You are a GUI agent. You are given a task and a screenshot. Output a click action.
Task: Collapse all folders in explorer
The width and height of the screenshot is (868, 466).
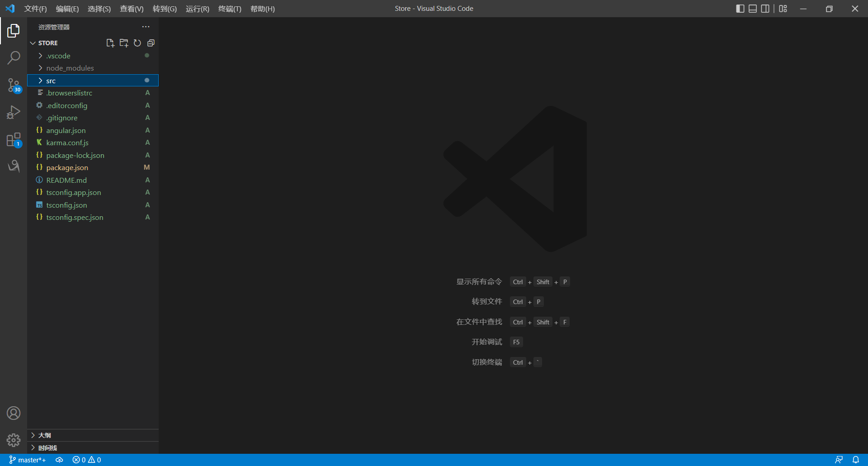pos(151,43)
